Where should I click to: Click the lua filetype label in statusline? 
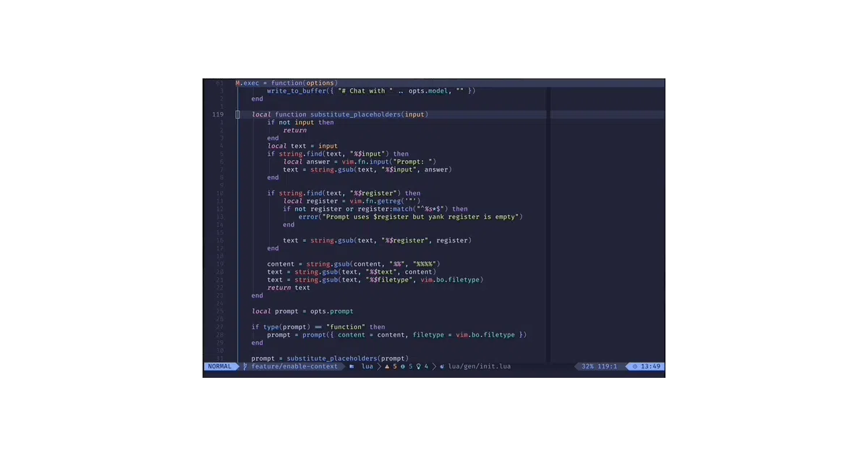coord(367,366)
